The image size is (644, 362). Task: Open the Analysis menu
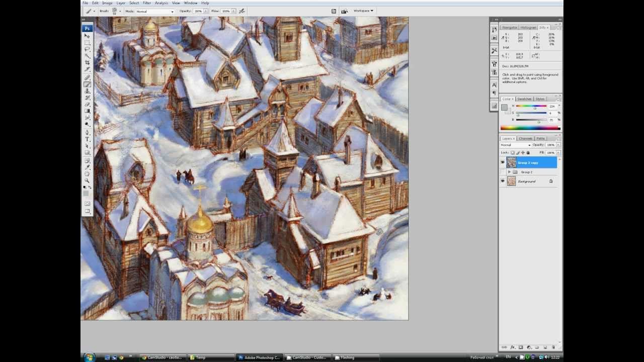pos(162,3)
